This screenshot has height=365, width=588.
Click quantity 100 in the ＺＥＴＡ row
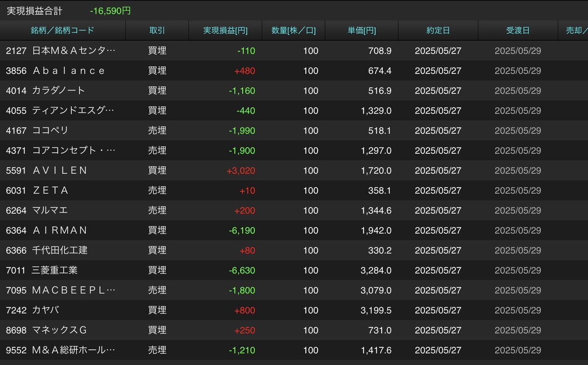click(x=311, y=191)
